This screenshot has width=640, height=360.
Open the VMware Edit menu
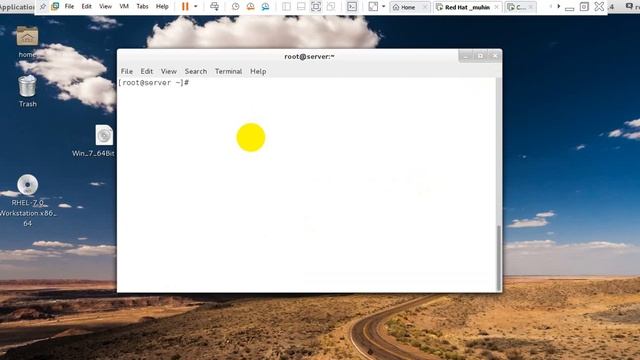(x=87, y=7)
